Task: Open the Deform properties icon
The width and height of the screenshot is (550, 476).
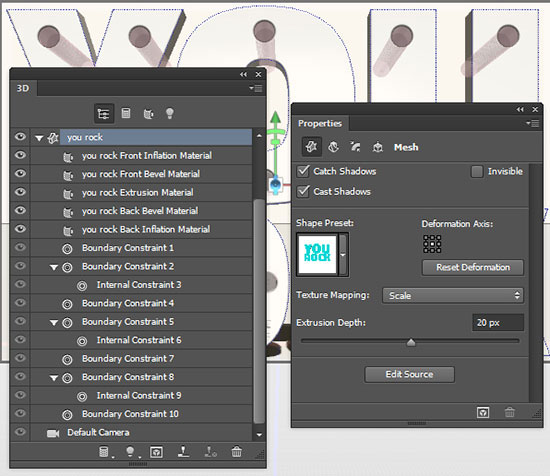Action: [x=333, y=147]
